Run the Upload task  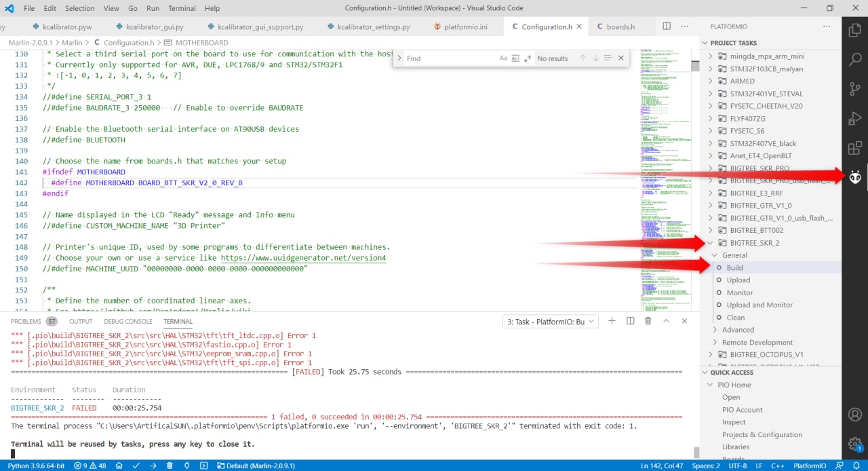(738, 280)
